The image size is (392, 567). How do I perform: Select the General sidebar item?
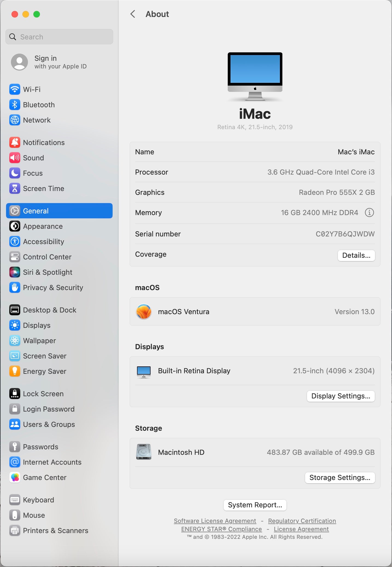(59, 211)
